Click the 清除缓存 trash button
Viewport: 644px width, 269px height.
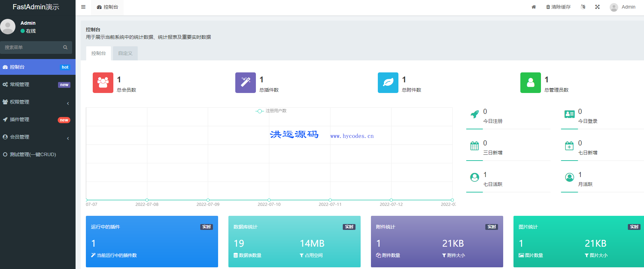click(x=558, y=7)
